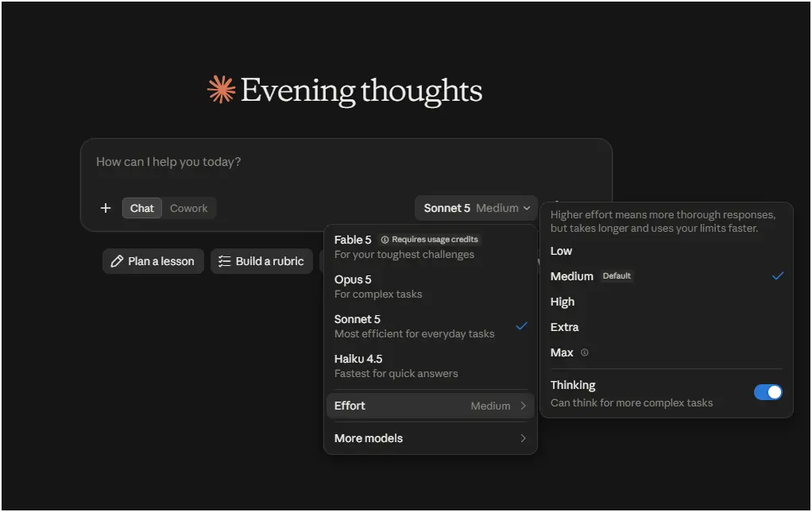Switch to the Cowork tab
This screenshot has width=812, height=512.
[188, 208]
